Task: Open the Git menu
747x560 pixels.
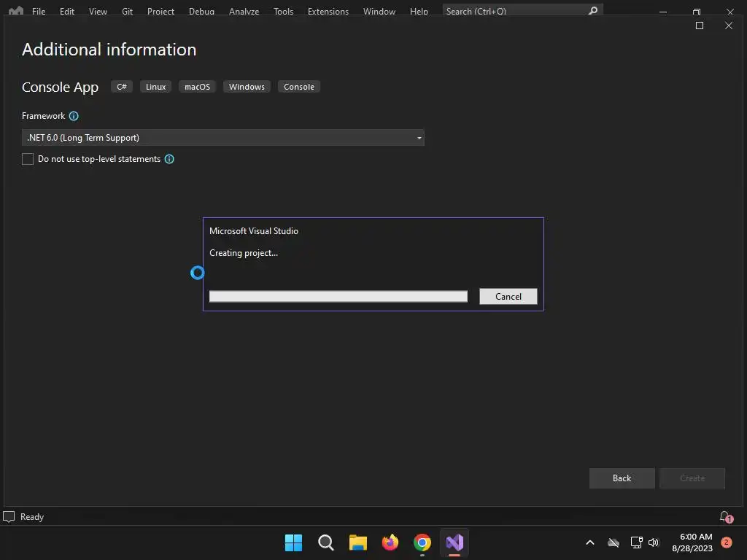Action: pos(127,11)
